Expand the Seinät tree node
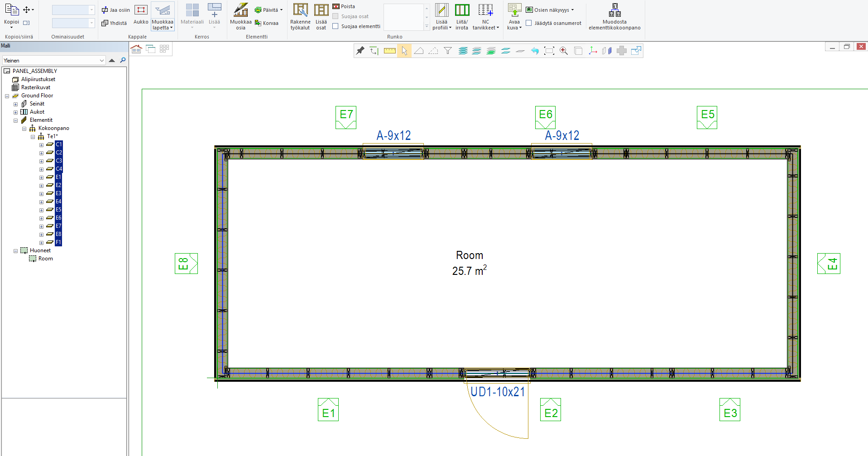 [x=15, y=104]
